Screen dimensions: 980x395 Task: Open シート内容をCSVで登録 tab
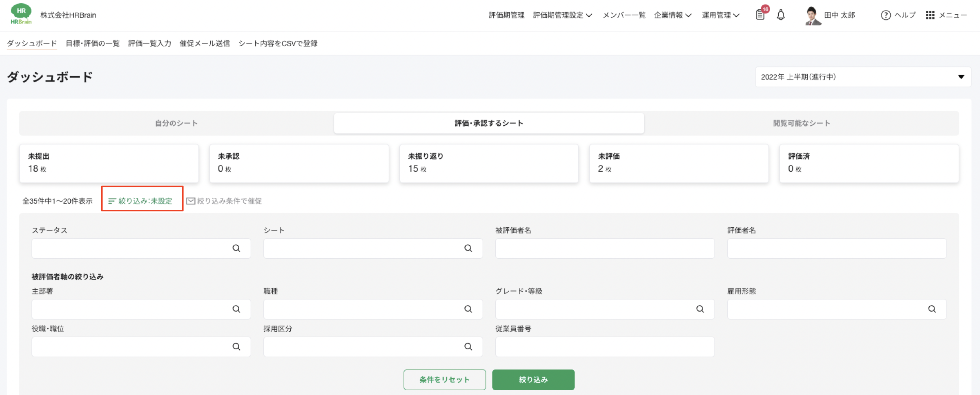pos(278,43)
